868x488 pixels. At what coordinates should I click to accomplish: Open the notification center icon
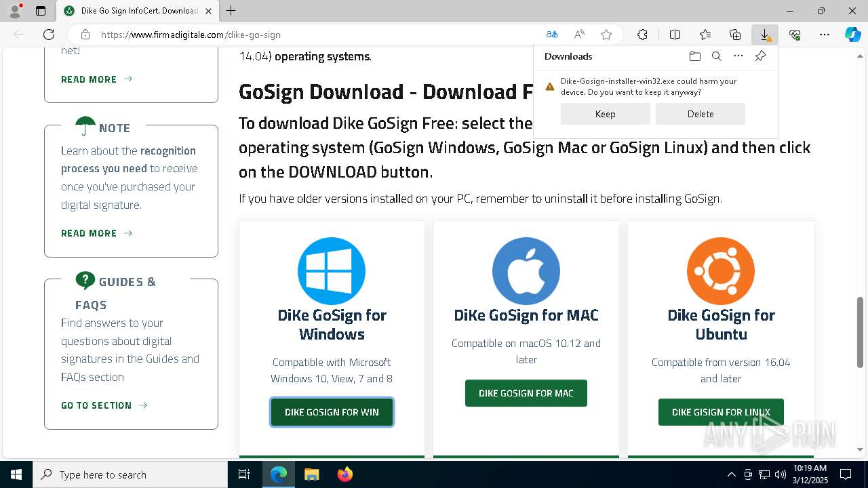click(x=846, y=474)
